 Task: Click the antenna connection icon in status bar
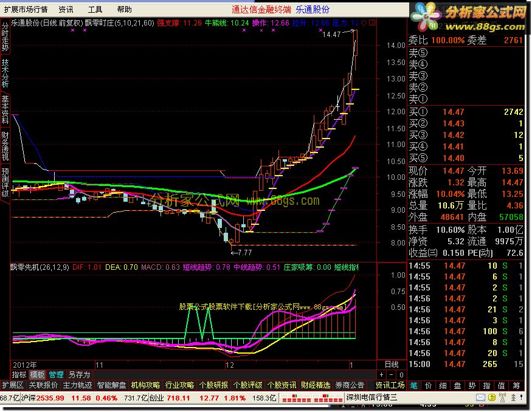[502, 397]
